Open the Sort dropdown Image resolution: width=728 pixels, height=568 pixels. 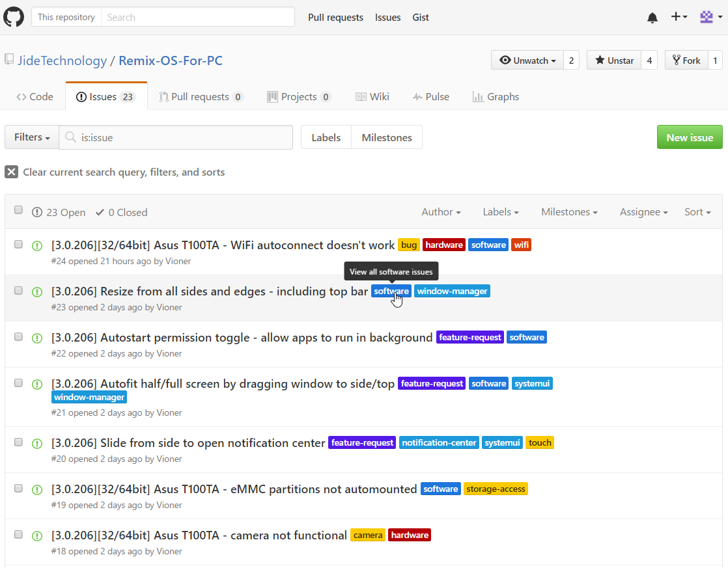[697, 212]
